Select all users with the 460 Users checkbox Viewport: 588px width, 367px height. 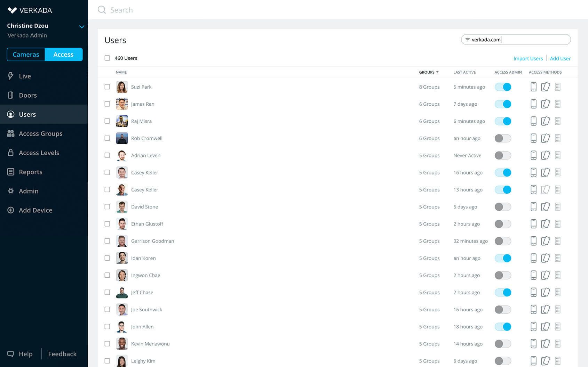[x=107, y=58]
